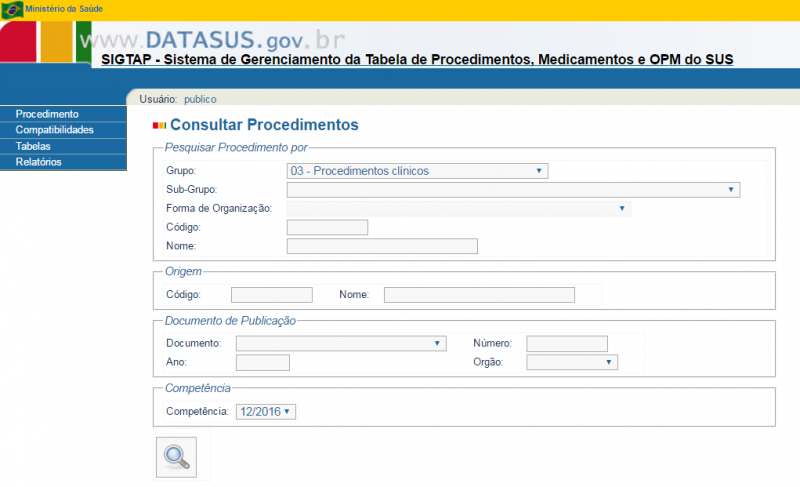Open the Tabelas menu
This screenshot has width=800, height=487.
(x=63, y=146)
